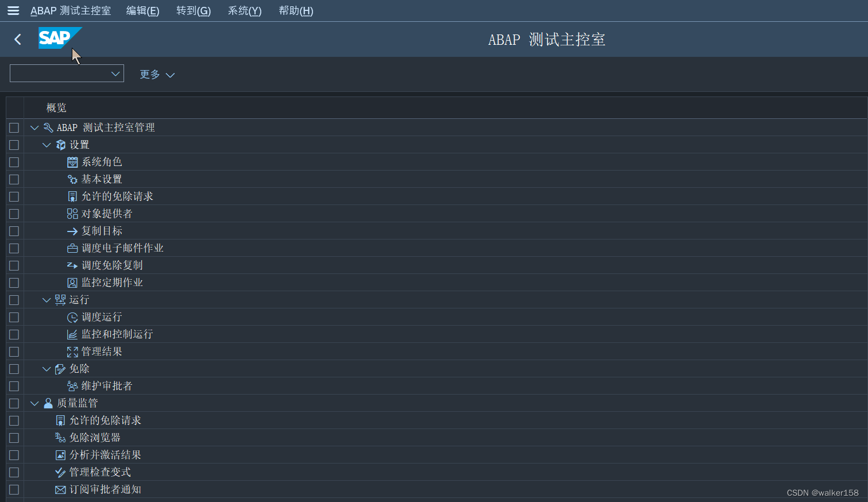This screenshot has height=502, width=868.
Task: Click the 调度电子邮件作业 briefcase icon
Action: tap(72, 248)
